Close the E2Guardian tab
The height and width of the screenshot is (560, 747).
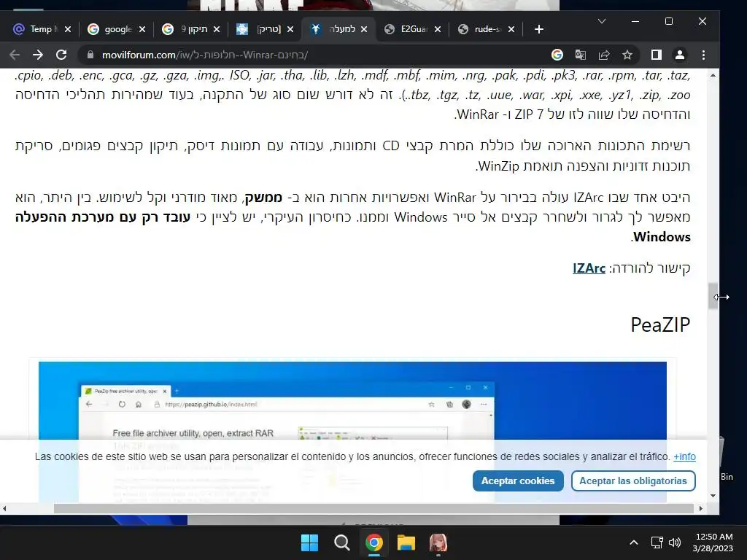click(438, 29)
